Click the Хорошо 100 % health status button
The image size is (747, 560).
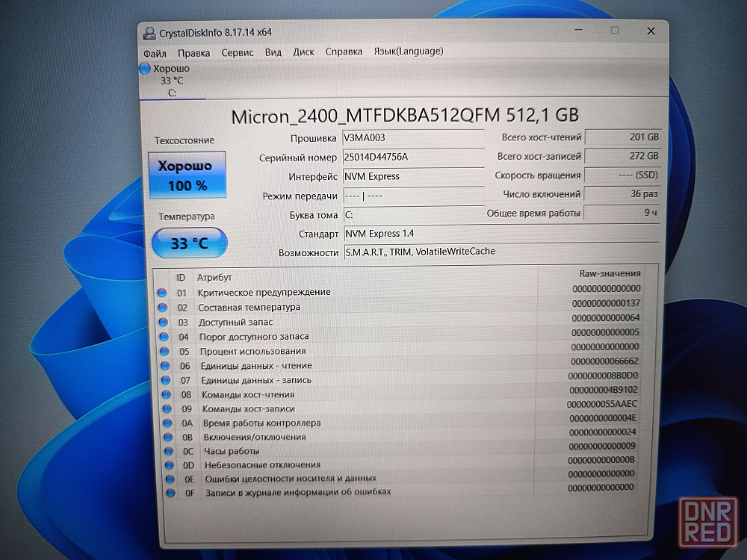click(188, 175)
